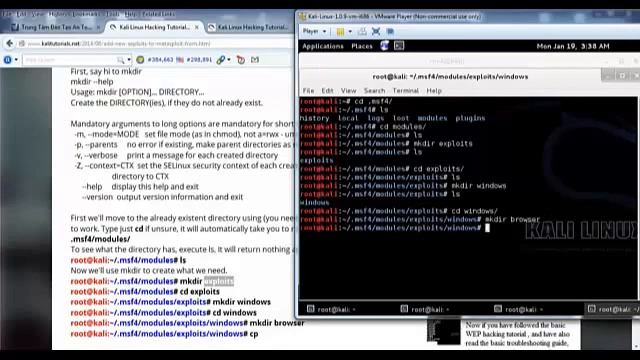The height and width of the screenshot is (360, 640).
Task: Click the envelope mail toolbar icon
Action: [255, 60]
